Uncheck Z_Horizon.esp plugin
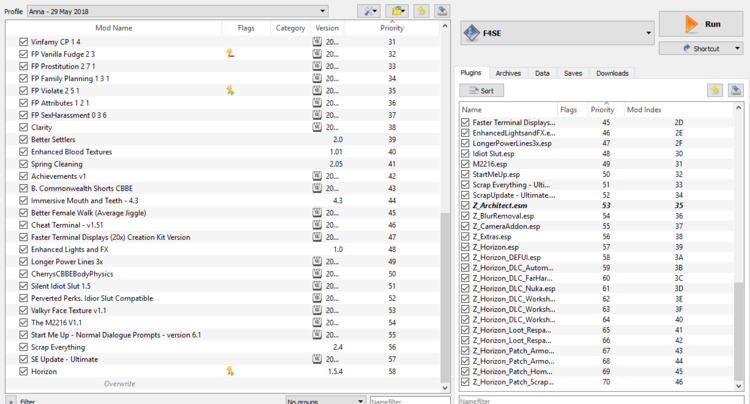The image size is (750, 404). (465, 247)
